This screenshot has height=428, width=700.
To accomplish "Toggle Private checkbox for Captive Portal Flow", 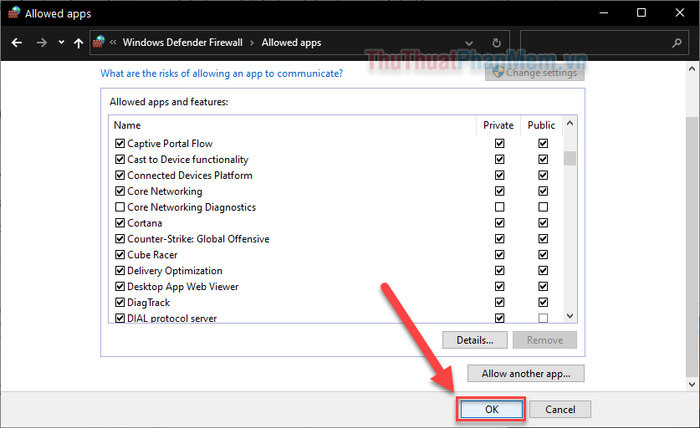I will click(500, 143).
